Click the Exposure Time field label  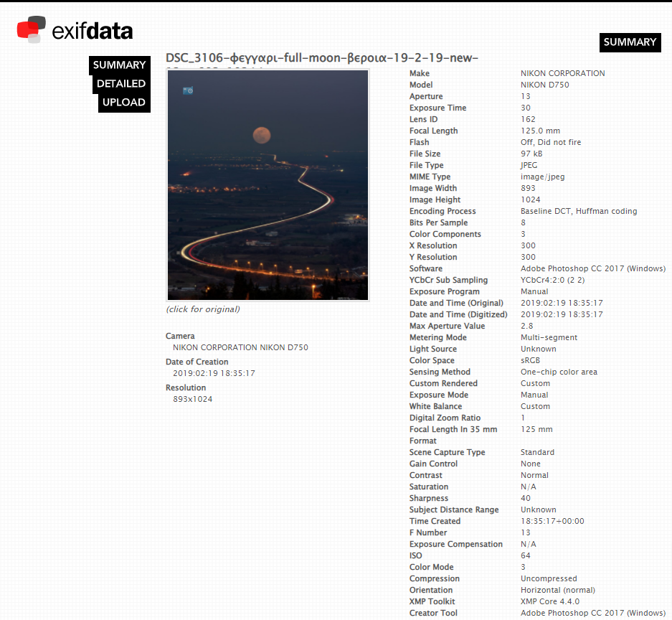tap(437, 108)
